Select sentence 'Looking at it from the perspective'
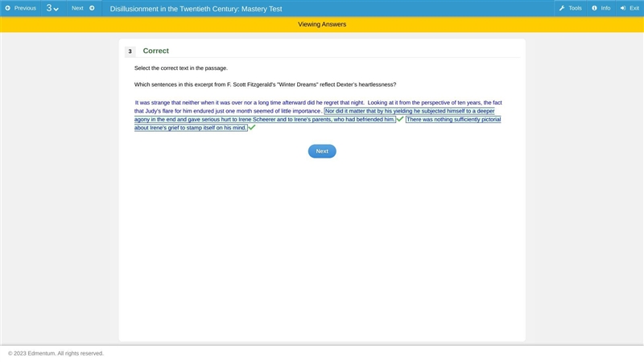 pyautogui.click(x=318, y=107)
